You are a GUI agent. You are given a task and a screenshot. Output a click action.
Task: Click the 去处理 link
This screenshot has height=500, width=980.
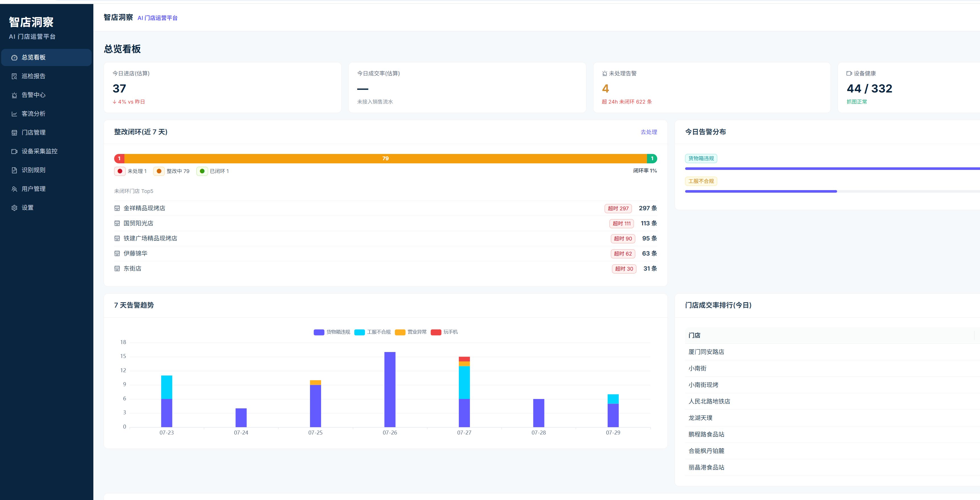pyautogui.click(x=649, y=132)
